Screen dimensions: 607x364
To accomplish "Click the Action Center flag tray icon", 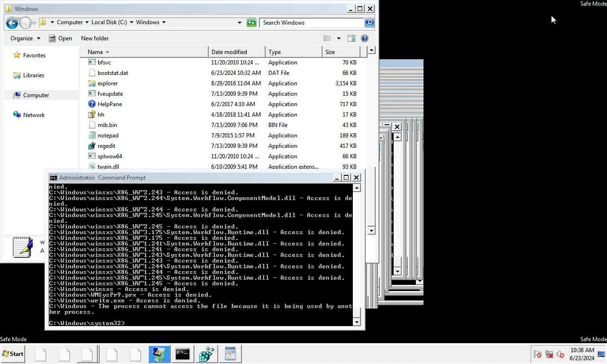I will point(537,354).
